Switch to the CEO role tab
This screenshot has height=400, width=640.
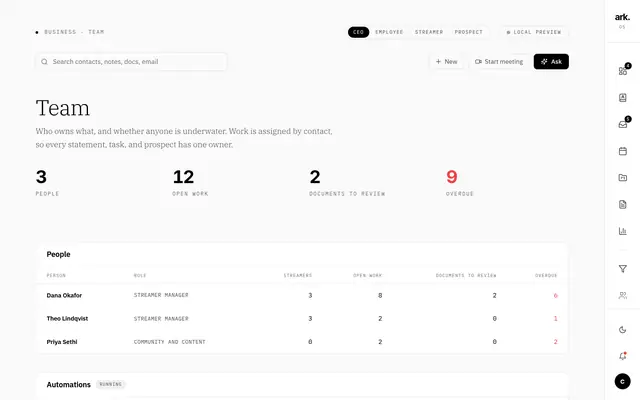pyautogui.click(x=358, y=32)
